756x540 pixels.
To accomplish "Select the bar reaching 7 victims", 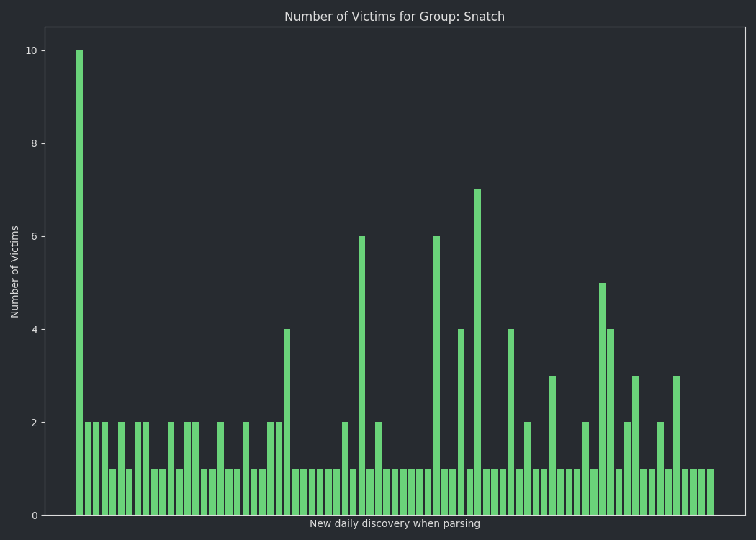I will [x=478, y=353].
